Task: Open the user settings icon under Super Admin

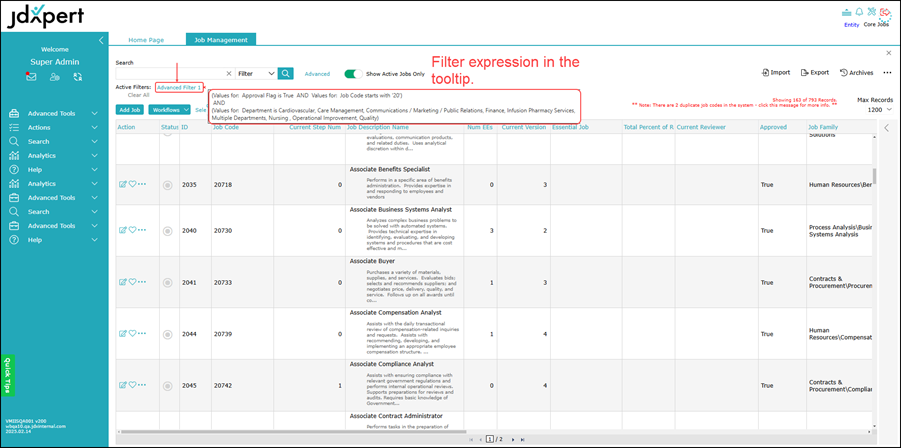Action: (x=55, y=76)
